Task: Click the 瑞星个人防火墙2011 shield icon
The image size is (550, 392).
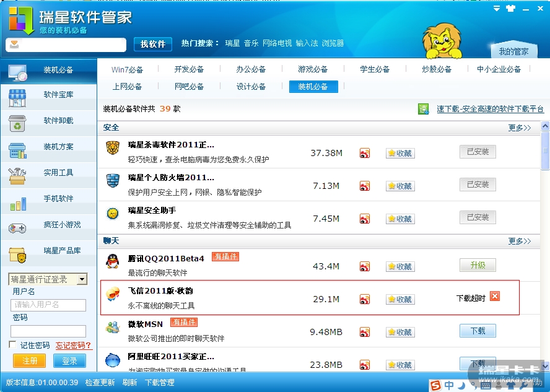Action: [113, 181]
